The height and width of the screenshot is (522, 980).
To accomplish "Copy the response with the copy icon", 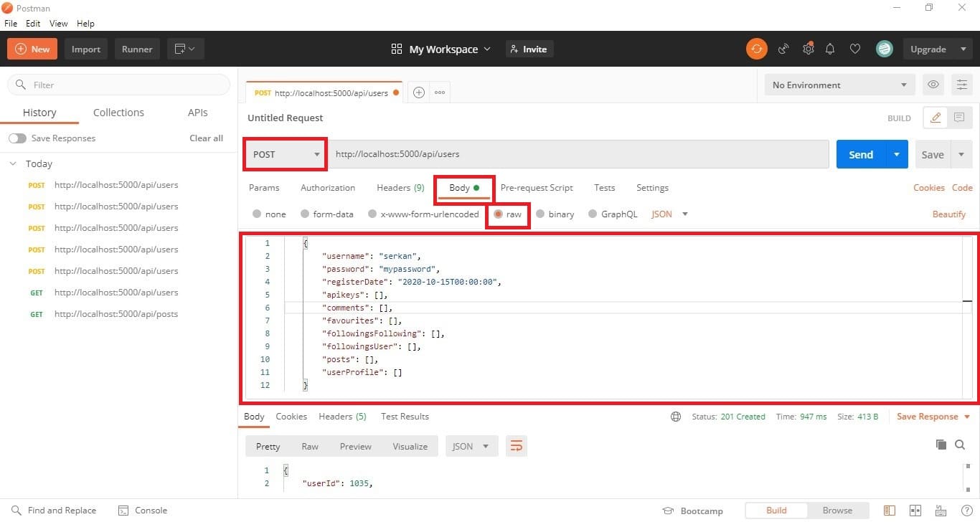I will (941, 445).
